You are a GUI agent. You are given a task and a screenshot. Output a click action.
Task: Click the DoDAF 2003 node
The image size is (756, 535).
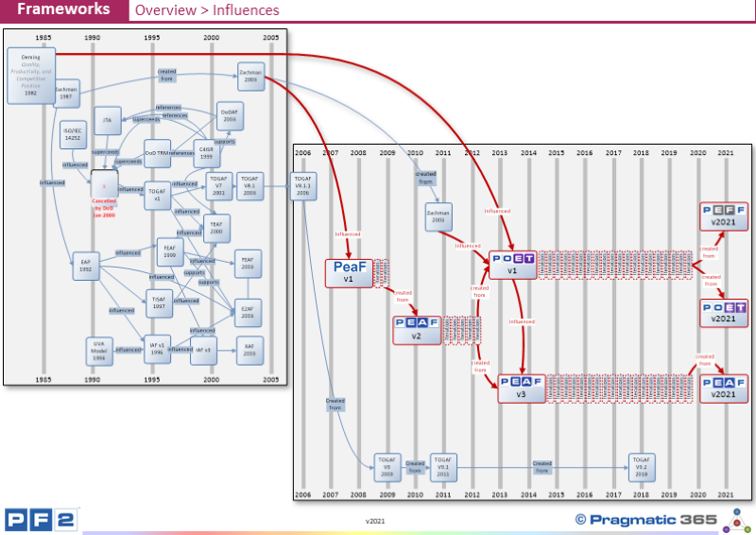pyautogui.click(x=230, y=115)
